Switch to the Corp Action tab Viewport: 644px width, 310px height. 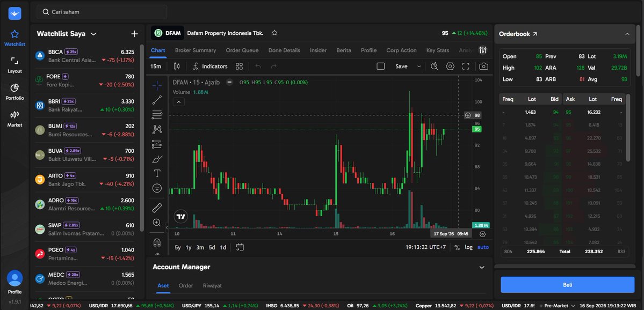point(401,50)
